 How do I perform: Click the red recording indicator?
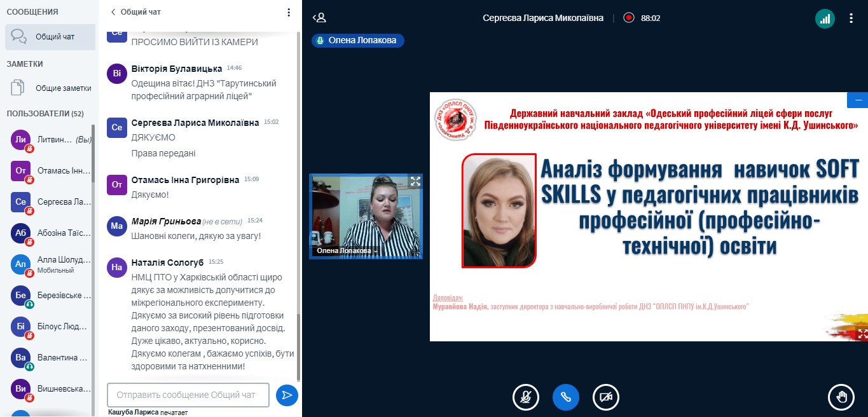coord(629,18)
